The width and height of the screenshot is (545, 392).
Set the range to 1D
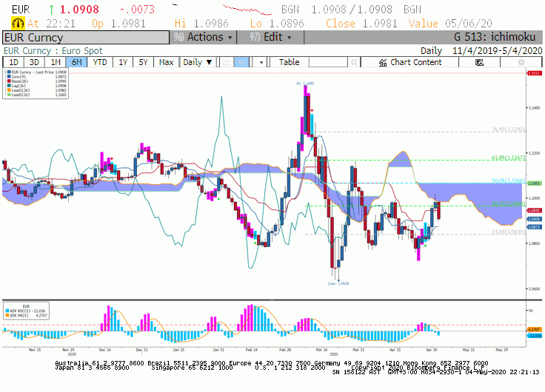coord(13,62)
